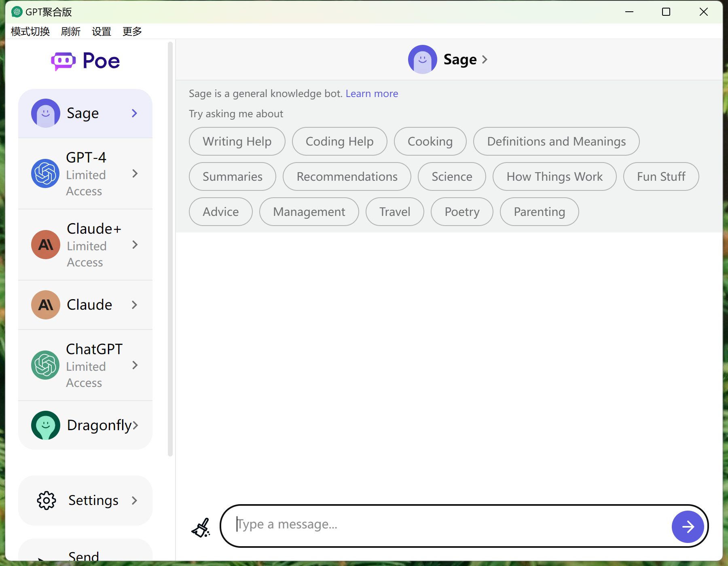Expand the GPT-4 sidebar chevron

135,174
